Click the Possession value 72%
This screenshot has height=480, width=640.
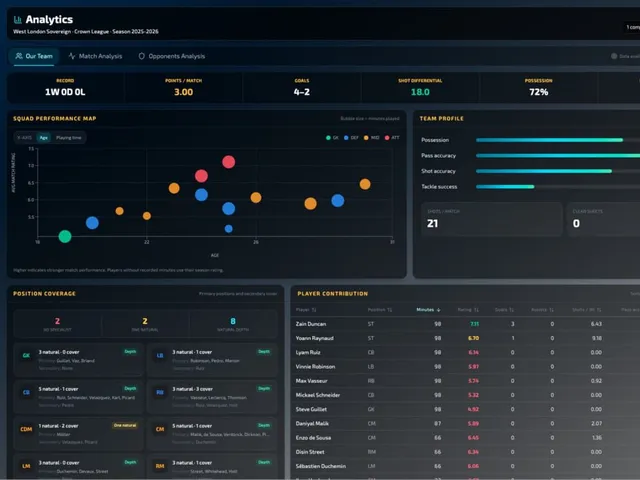point(538,92)
